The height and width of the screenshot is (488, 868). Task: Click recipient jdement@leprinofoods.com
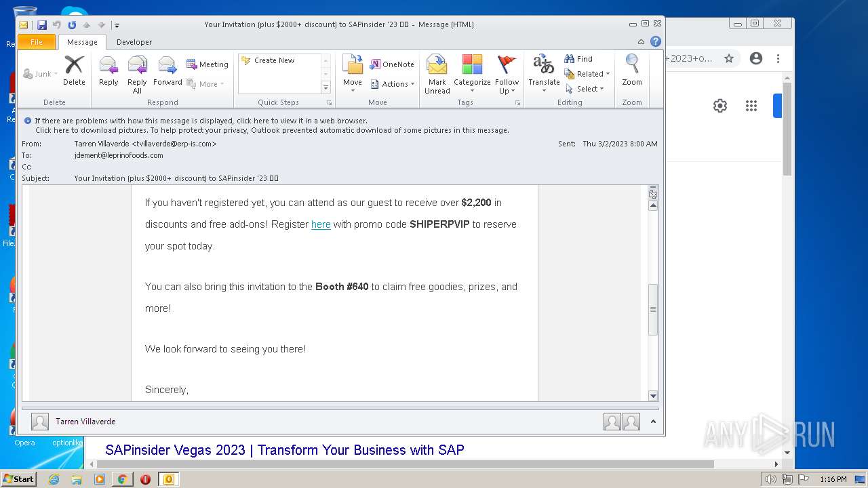click(x=119, y=155)
